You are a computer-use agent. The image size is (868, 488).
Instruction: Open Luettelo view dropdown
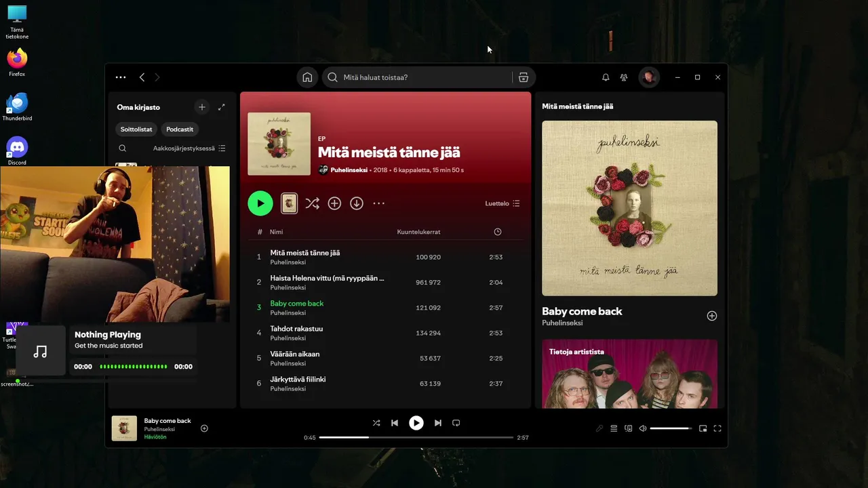(x=502, y=203)
